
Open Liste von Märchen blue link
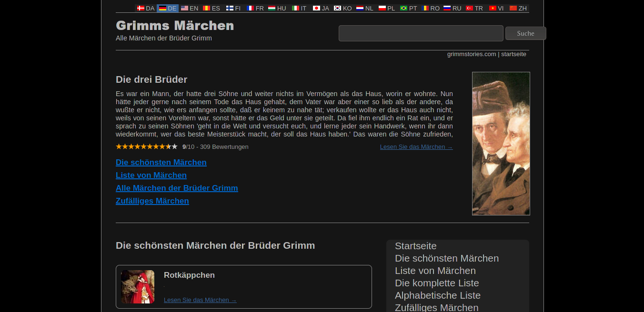(x=151, y=175)
